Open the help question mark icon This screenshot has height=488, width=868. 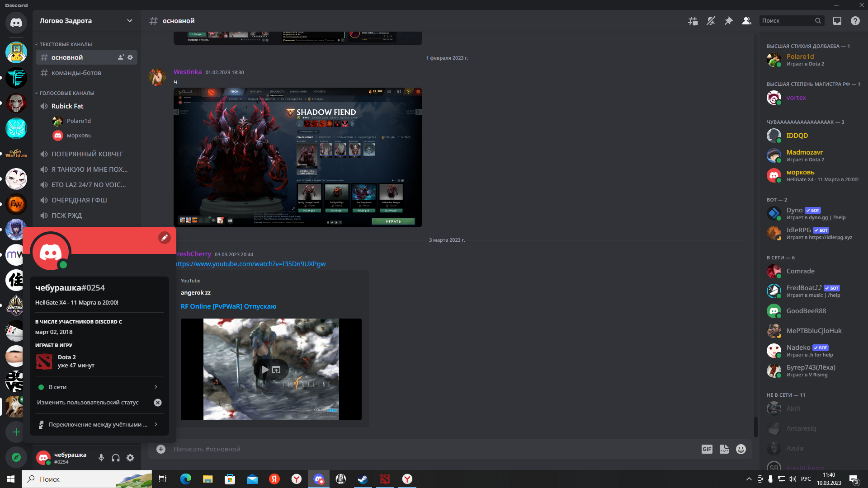tap(855, 21)
